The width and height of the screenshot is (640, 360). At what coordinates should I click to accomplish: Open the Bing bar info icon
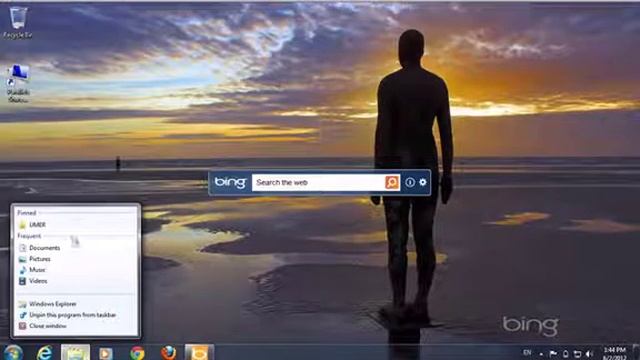click(x=410, y=182)
